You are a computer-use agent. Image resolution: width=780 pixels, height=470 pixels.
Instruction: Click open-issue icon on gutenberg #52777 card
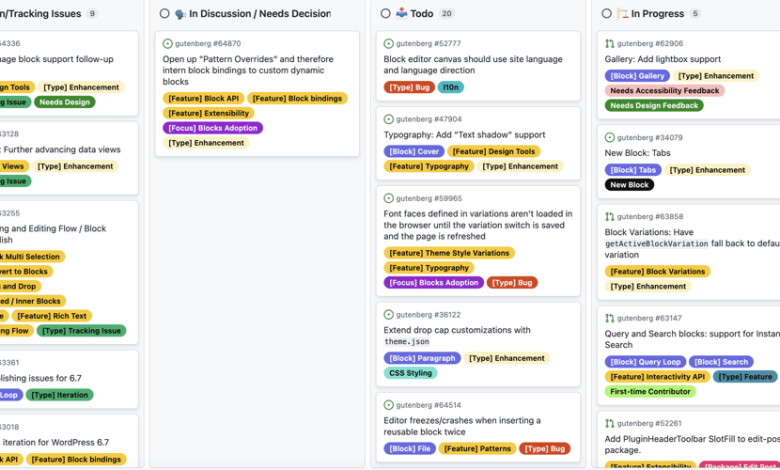click(x=389, y=44)
